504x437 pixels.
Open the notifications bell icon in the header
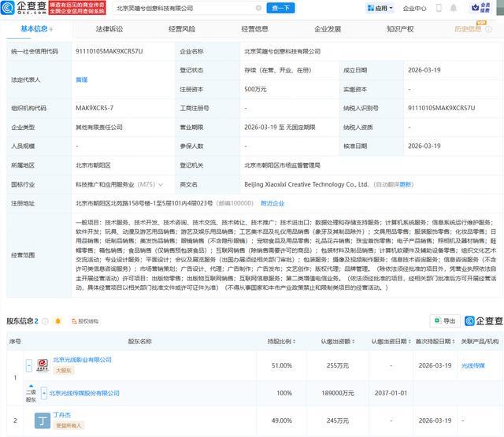(x=454, y=8)
